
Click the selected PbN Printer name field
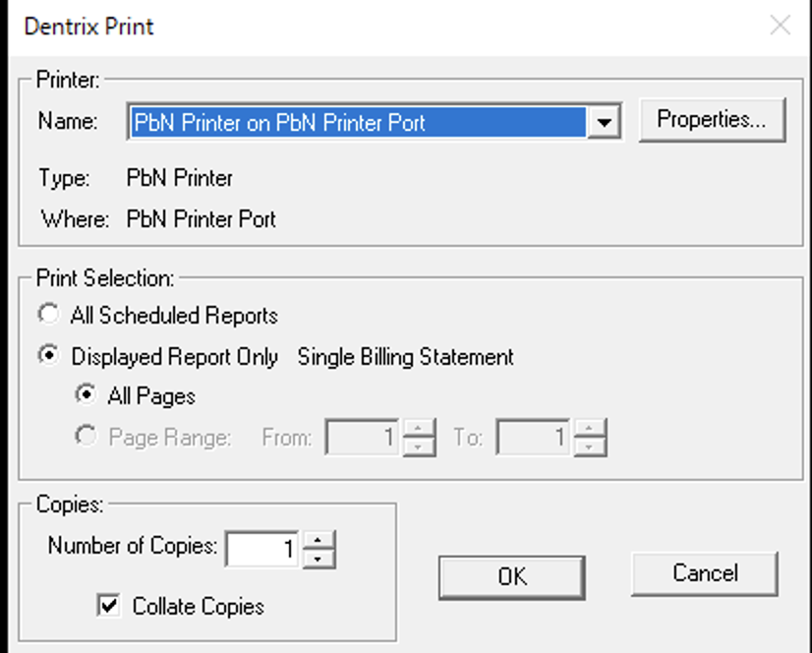358,122
